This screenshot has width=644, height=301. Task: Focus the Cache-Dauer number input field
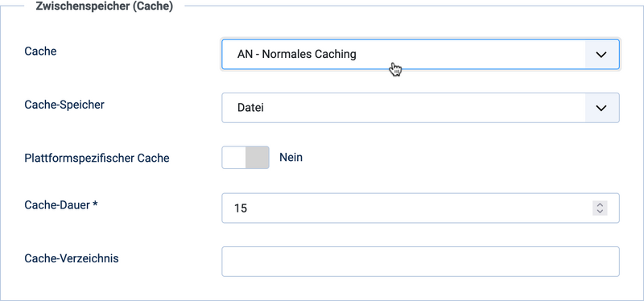(420, 208)
